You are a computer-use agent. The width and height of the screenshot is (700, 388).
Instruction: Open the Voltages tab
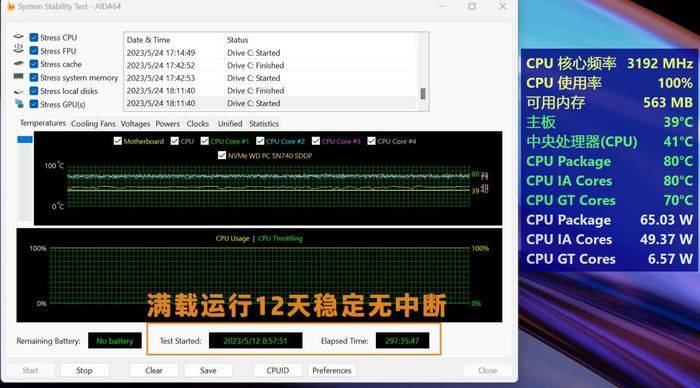(x=135, y=124)
